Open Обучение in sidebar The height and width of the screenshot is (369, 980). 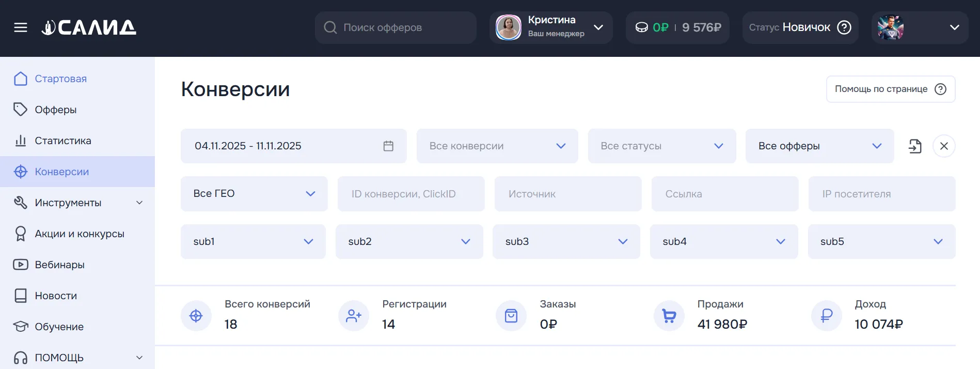77,327
